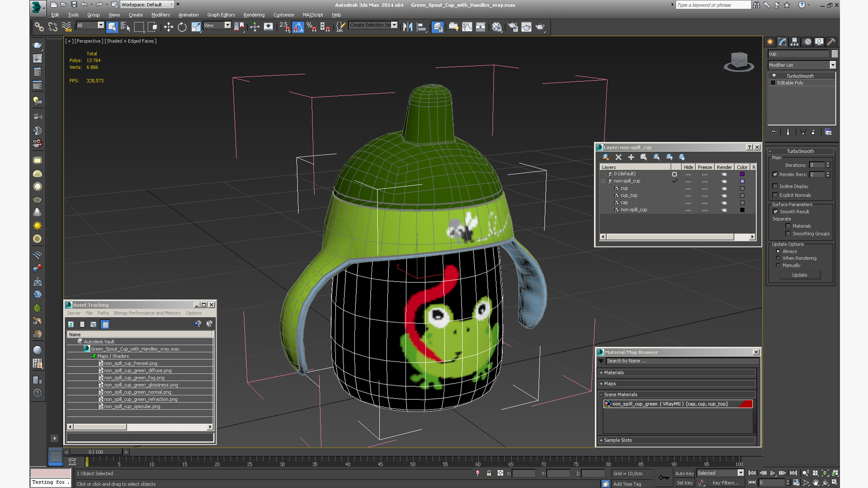Enable the Isoline Display checkbox
Viewport: 868px width, 488px height.
tap(775, 186)
